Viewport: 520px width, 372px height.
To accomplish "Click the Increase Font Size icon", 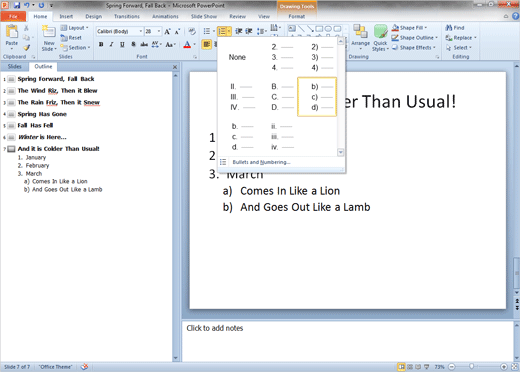I will tap(167, 31).
